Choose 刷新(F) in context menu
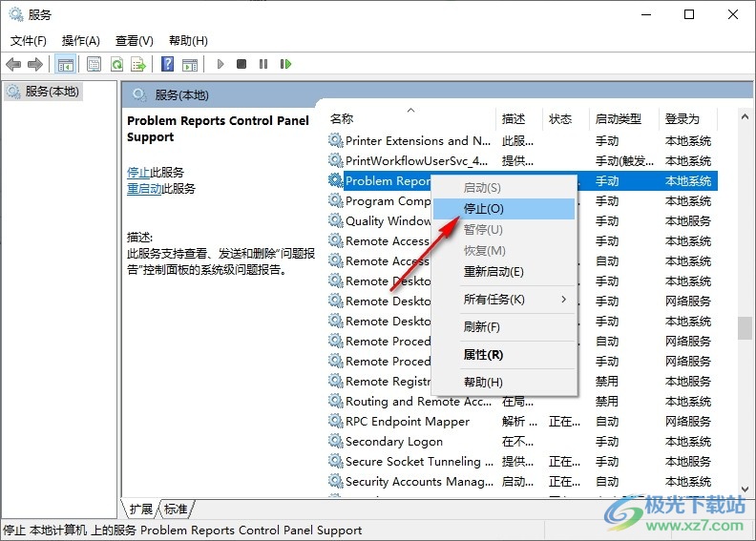756x541 pixels. (504, 327)
